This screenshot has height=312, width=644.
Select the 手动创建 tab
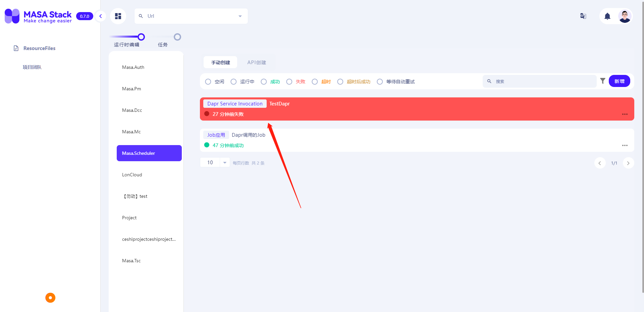(220, 62)
